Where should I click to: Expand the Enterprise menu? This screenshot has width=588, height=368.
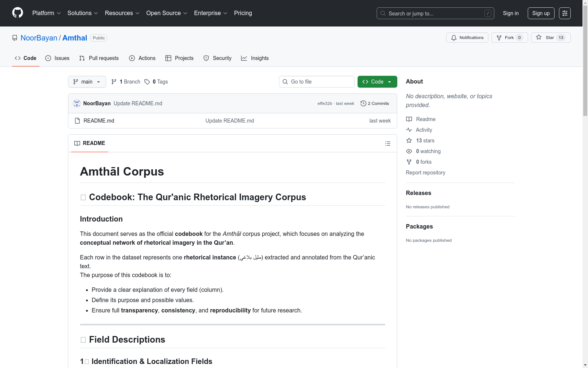tap(211, 13)
